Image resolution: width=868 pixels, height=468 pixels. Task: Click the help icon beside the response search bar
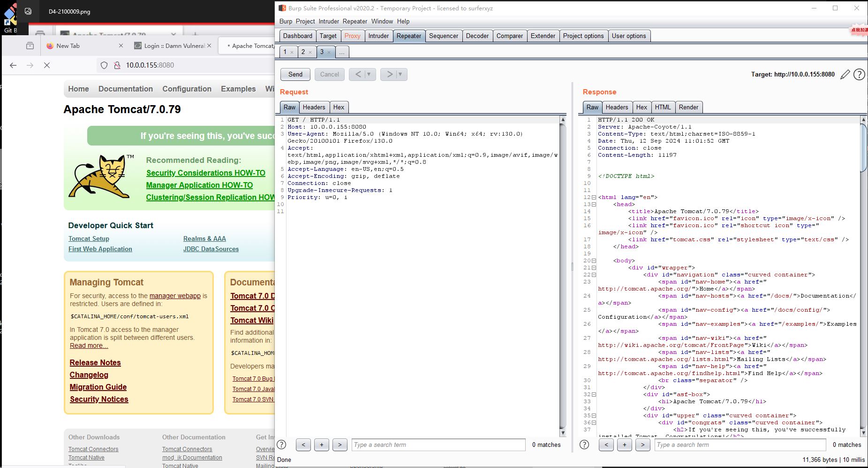(584, 445)
